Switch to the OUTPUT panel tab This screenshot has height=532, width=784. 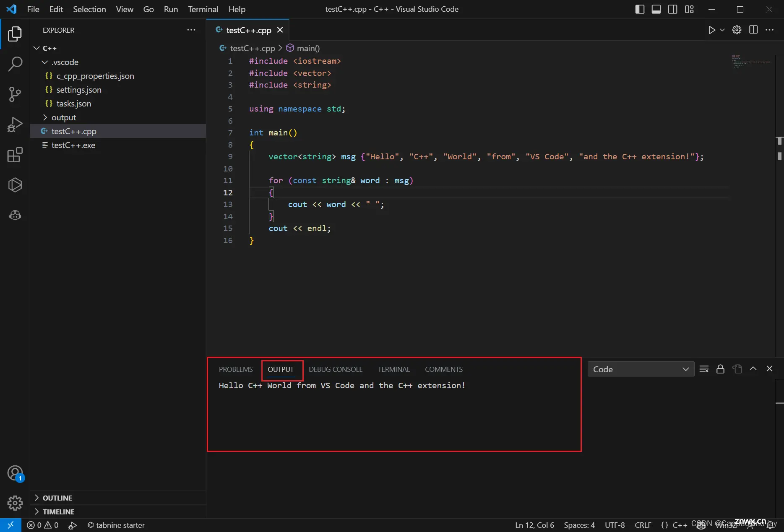click(281, 369)
